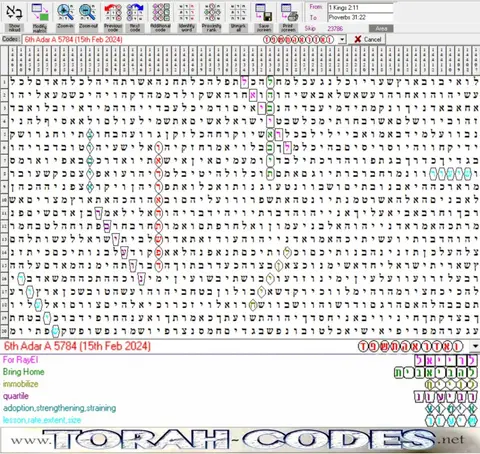Click the Skip value 23786
The width and height of the screenshot is (480, 454).
click(335, 29)
